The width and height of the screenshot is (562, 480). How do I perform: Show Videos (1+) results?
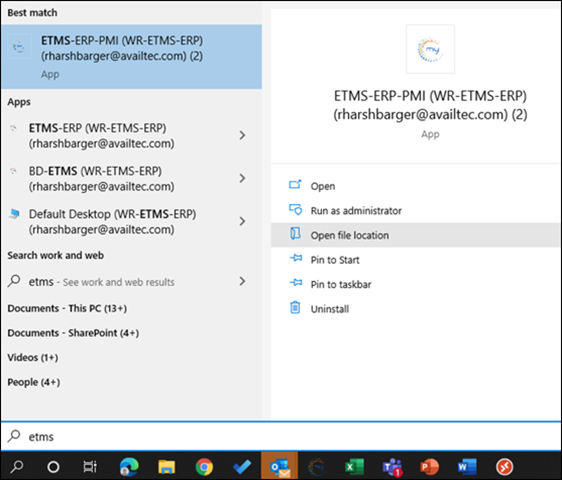tap(33, 357)
